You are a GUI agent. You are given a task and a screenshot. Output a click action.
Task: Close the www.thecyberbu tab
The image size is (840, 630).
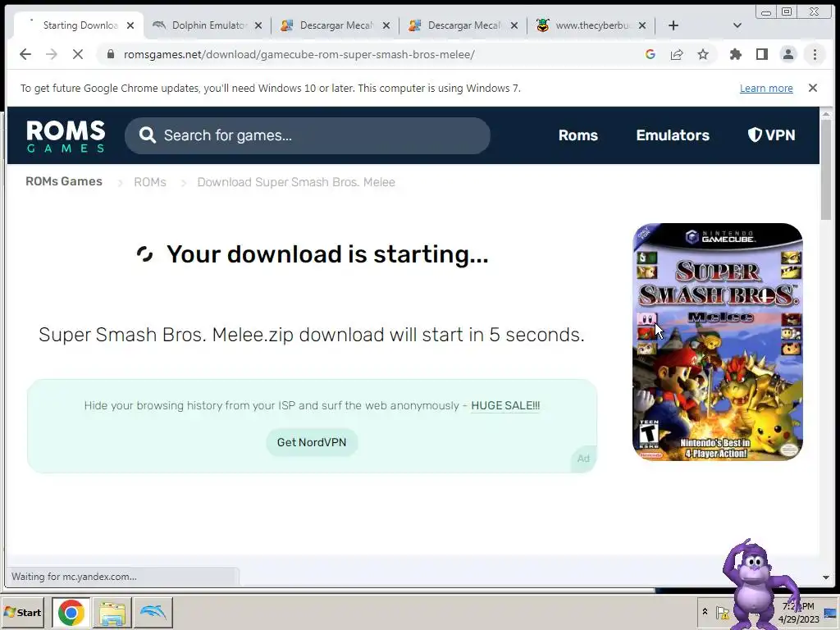pos(642,25)
